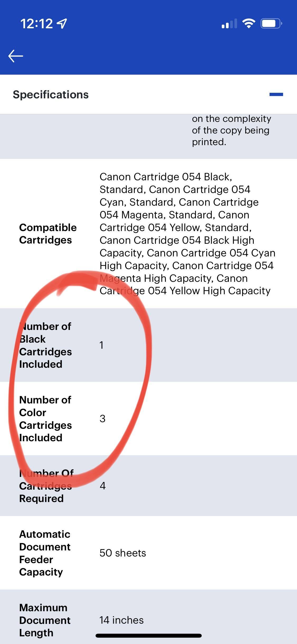Tap the back arrow in the header
Image resolution: width=297 pixels, height=644 pixels.
coord(15,56)
